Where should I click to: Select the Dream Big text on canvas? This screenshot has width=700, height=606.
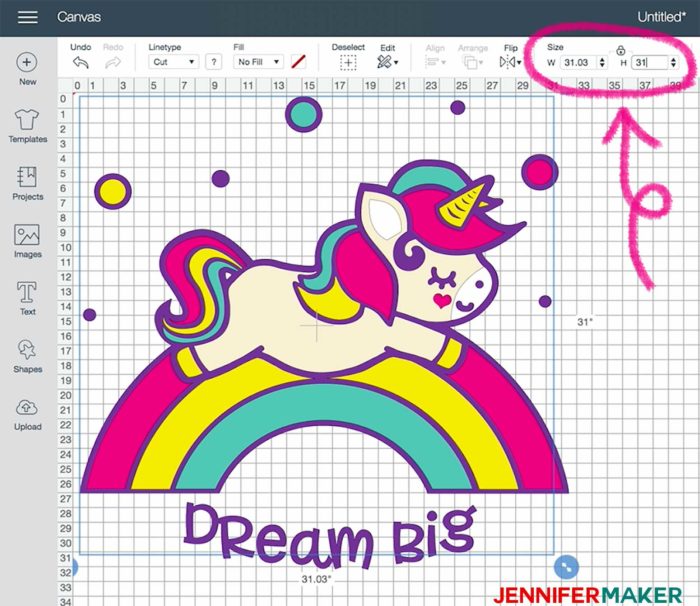pyautogui.click(x=329, y=538)
